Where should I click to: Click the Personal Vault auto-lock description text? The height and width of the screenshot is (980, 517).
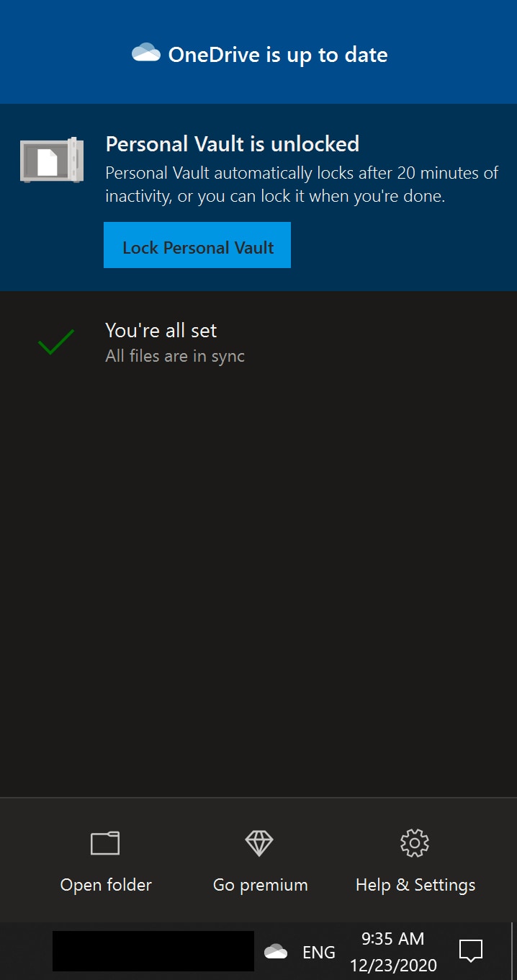(302, 184)
